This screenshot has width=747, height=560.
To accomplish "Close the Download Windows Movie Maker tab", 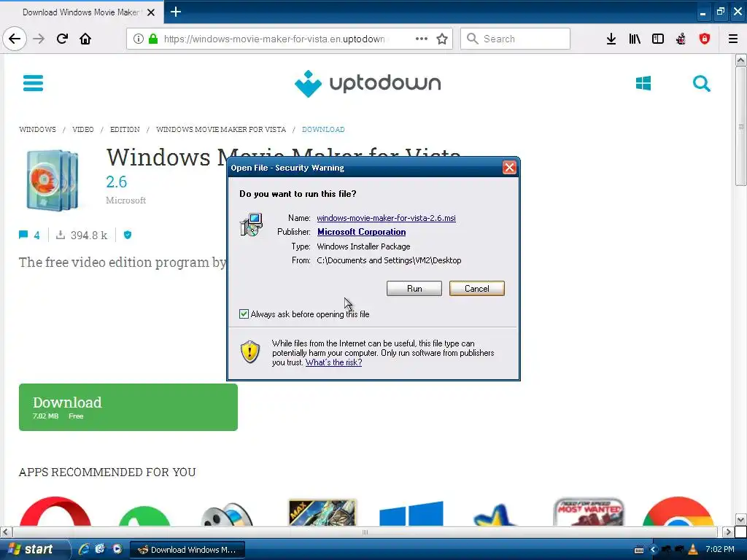I will 151,12.
